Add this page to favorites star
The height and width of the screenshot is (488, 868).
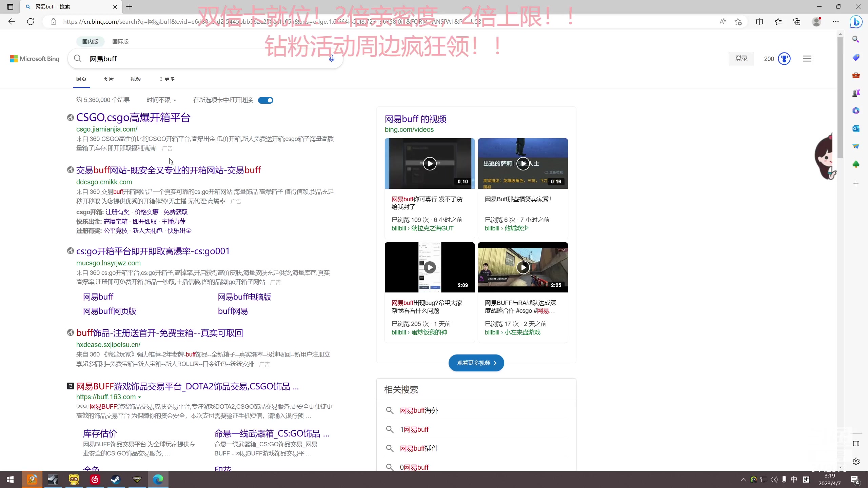pos(738,22)
